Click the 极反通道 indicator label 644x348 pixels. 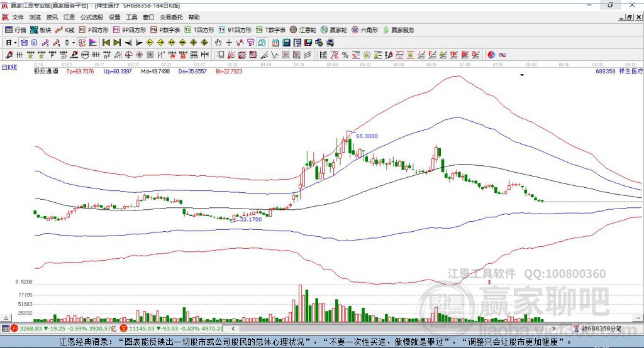point(46,71)
